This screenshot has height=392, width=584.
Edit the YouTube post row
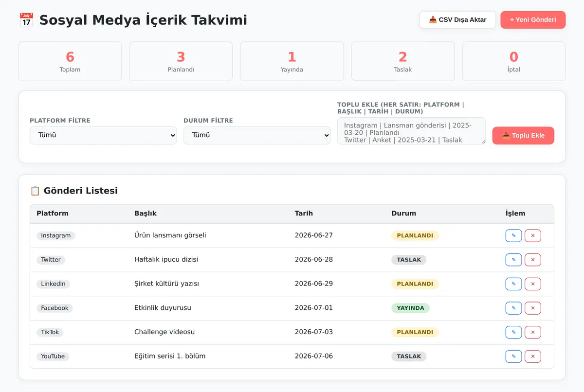pos(513,356)
